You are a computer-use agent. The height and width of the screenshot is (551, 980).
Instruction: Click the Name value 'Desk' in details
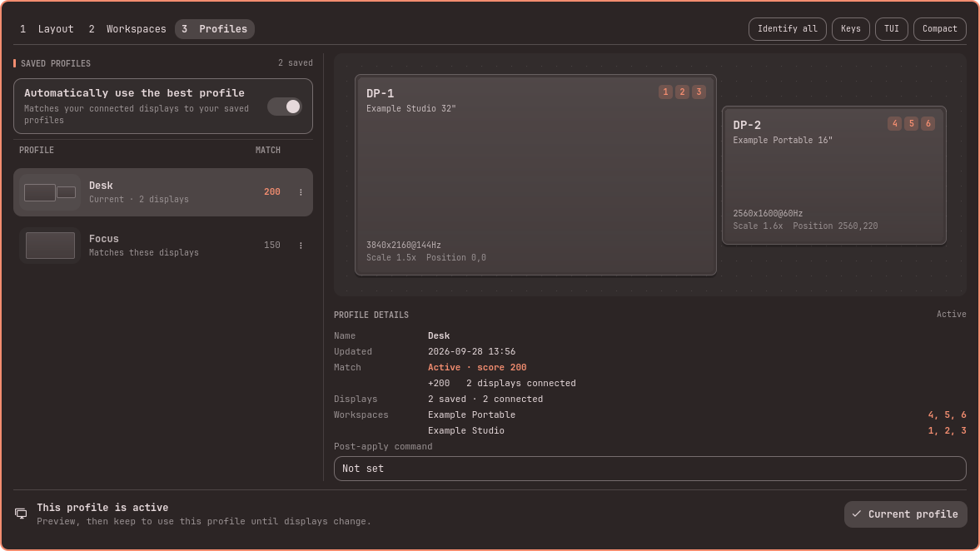[438, 336]
